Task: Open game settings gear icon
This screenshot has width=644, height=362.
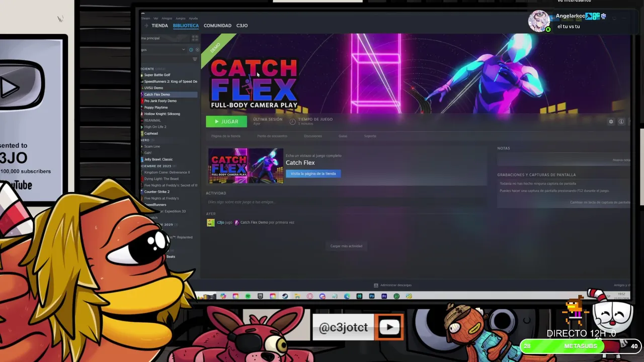Action: click(x=611, y=122)
